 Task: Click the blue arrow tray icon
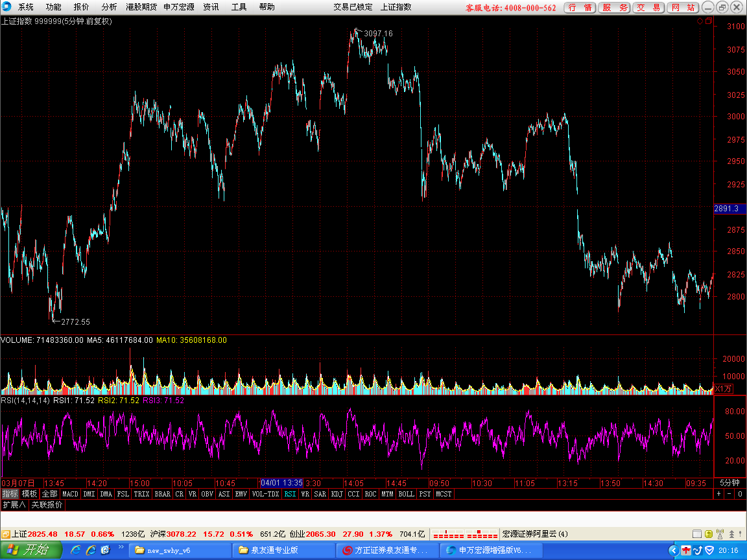tap(698, 550)
